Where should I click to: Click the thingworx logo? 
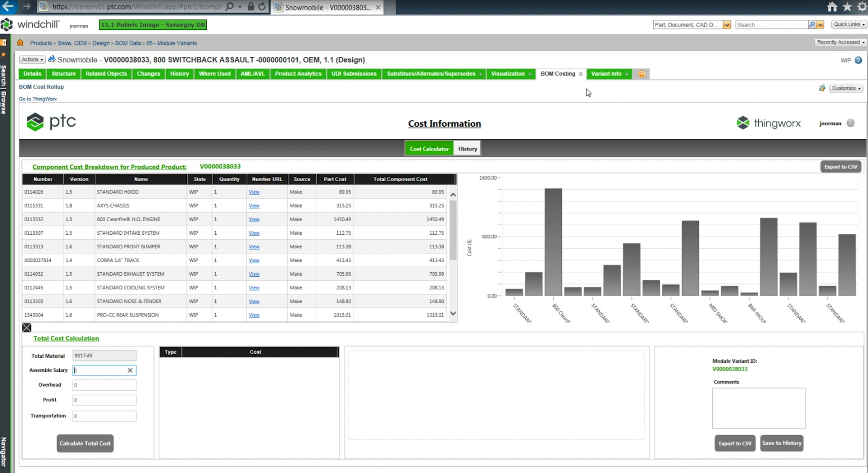tap(768, 123)
